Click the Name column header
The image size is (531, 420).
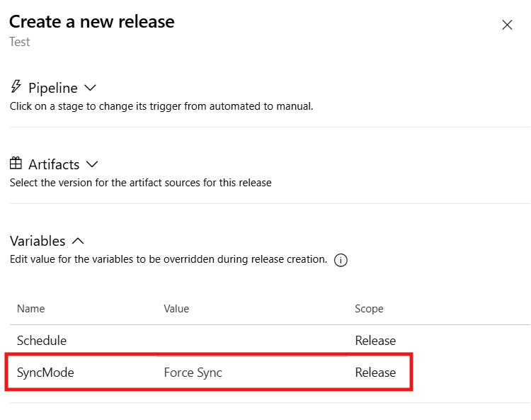31,309
